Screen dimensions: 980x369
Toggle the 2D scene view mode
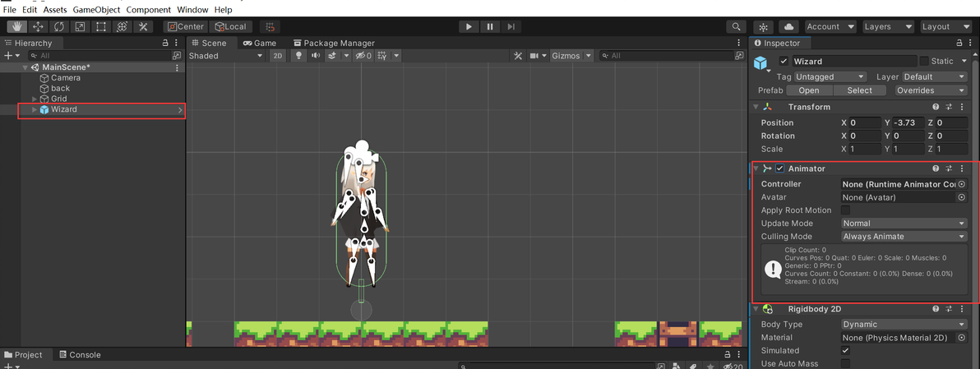coord(278,56)
